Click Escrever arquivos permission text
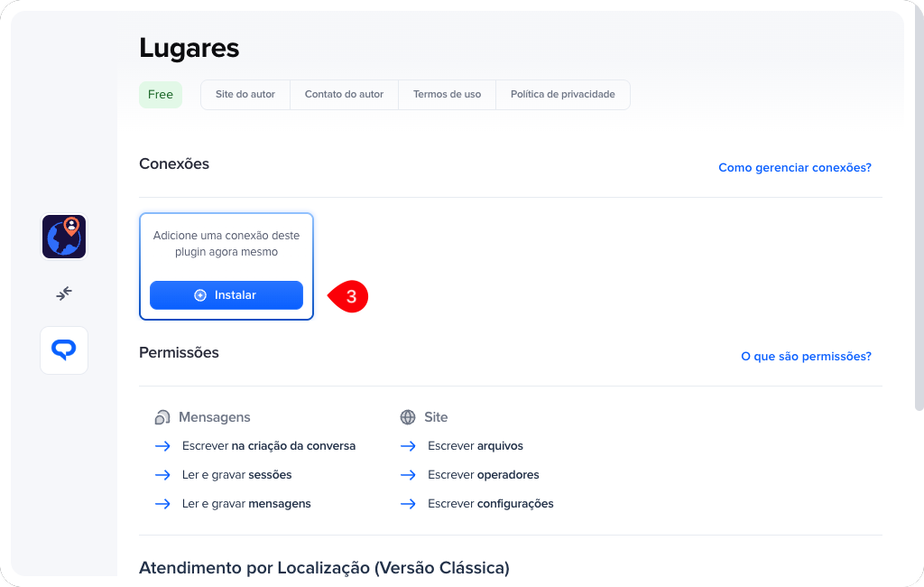The height and width of the screenshot is (587, 924). (476, 446)
